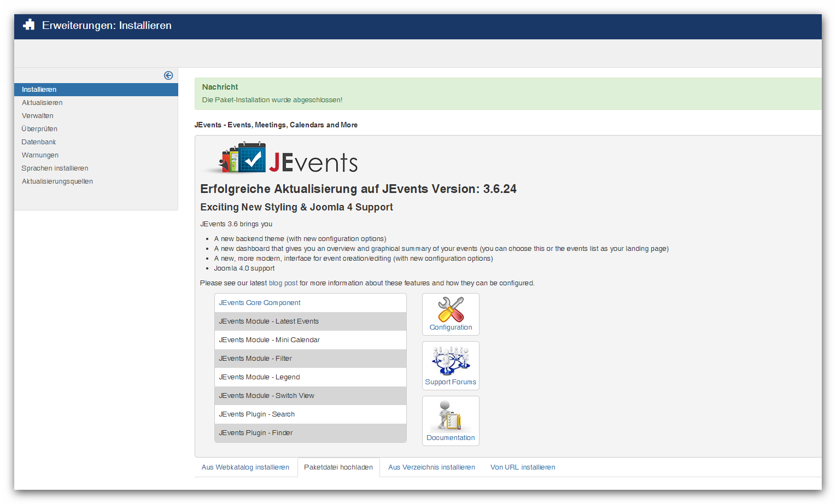
Task: Select JEvents Module - Legend row
Action: click(311, 377)
